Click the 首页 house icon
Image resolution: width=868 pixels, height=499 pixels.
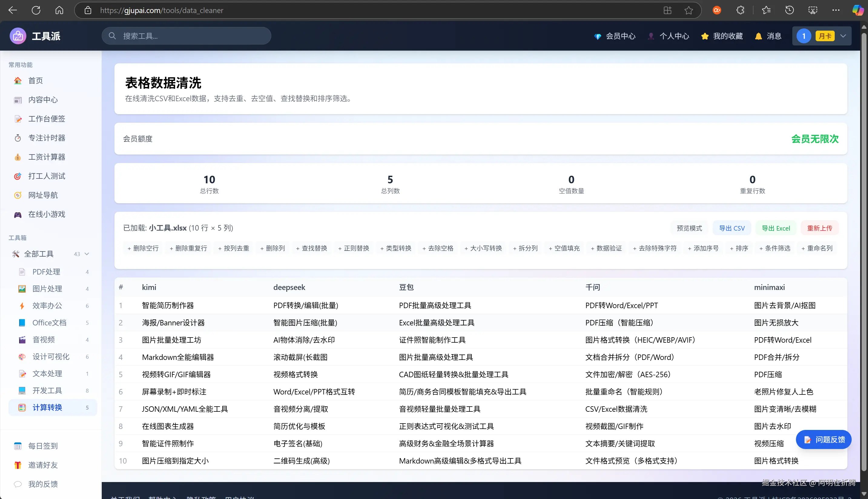[x=18, y=81]
